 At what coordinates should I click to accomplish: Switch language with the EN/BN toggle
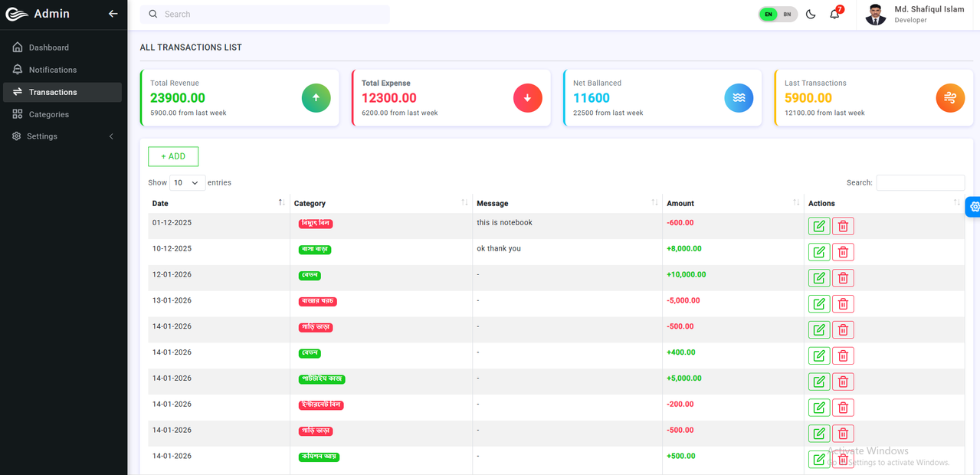778,14
